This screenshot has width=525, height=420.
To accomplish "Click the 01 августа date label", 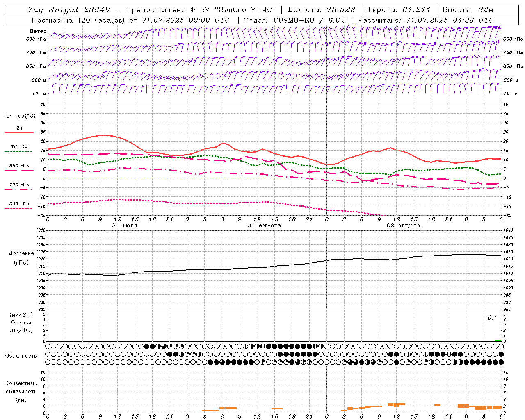I will 264,226.
